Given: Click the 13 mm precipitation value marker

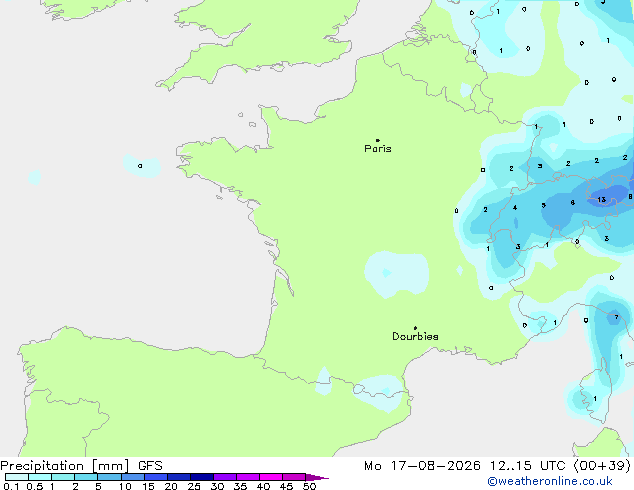Looking at the screenshot, I should point(602,199).
